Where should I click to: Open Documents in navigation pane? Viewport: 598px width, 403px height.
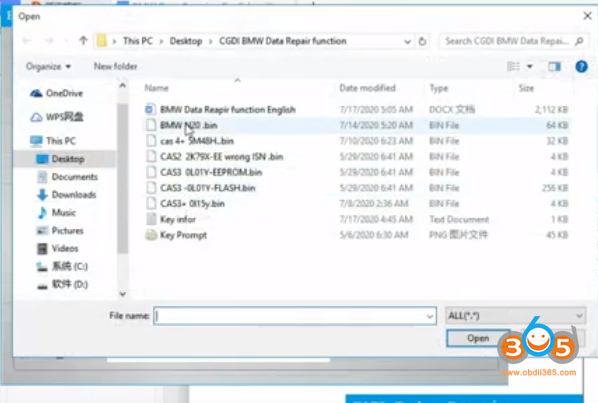tap(68, 177)
